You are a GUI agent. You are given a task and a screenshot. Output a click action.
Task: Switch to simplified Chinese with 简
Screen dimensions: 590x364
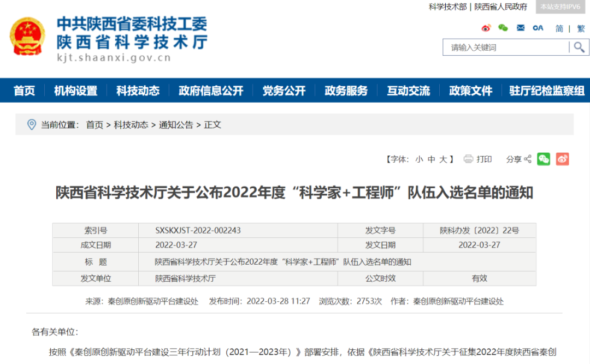pos(559,28)
